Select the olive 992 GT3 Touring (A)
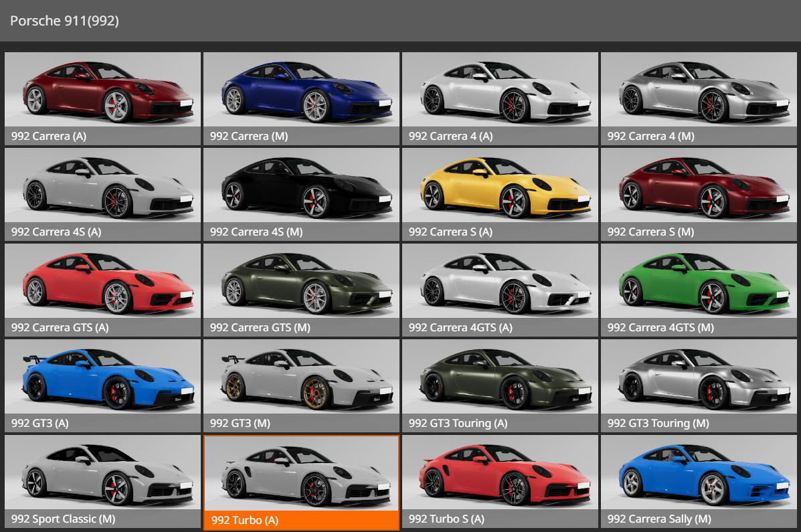Image resolution: width=801 pixels, height=532 pixels. point(500,379)
